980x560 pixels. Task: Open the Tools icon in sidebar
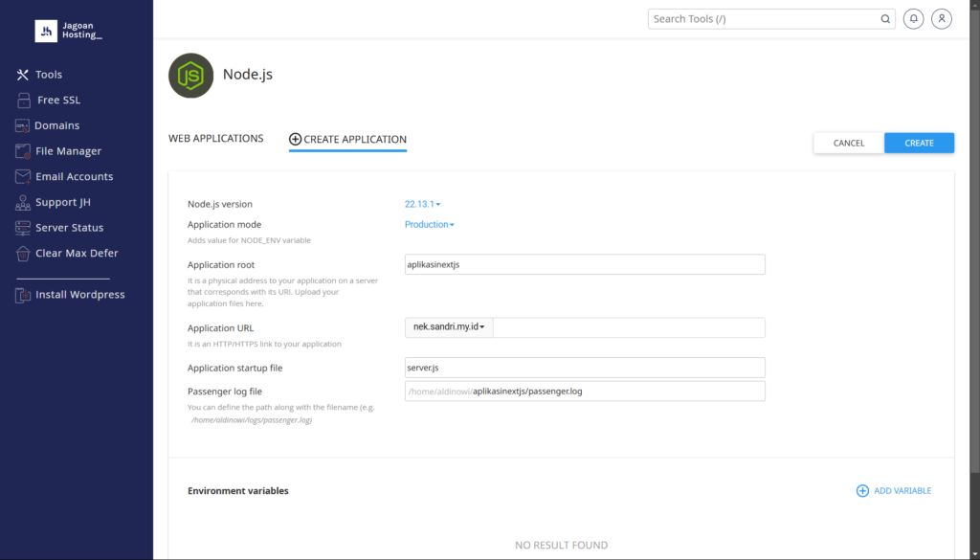23,75
